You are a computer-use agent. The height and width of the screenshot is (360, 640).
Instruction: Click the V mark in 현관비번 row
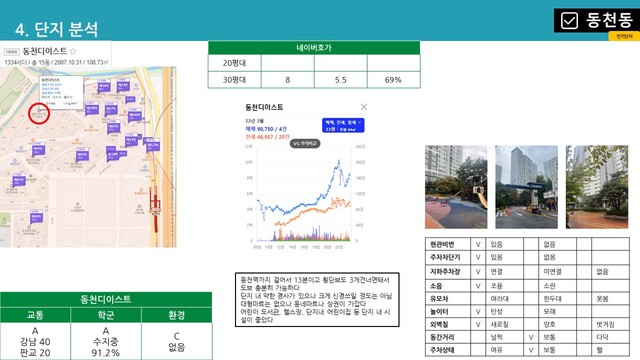(478, 244)
